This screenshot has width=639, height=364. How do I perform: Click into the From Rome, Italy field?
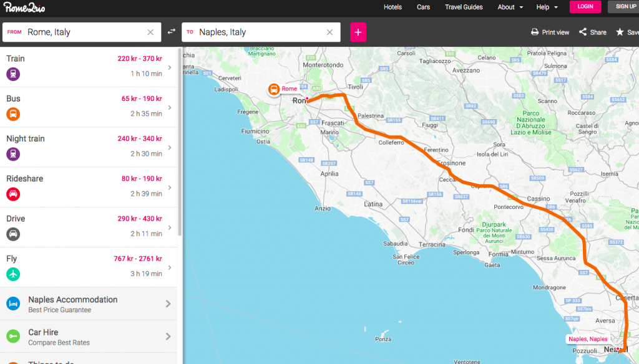coord(82,32)
